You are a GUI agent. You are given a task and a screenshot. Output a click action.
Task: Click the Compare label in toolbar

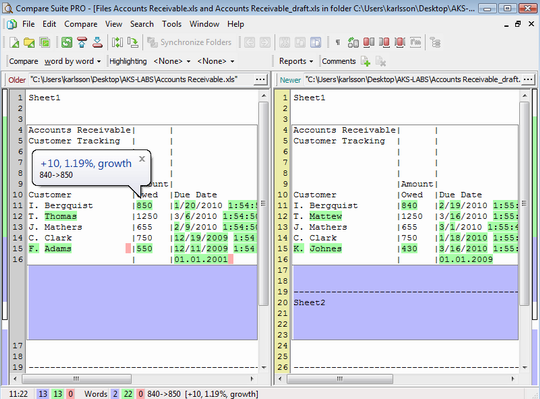pos(23,61)
